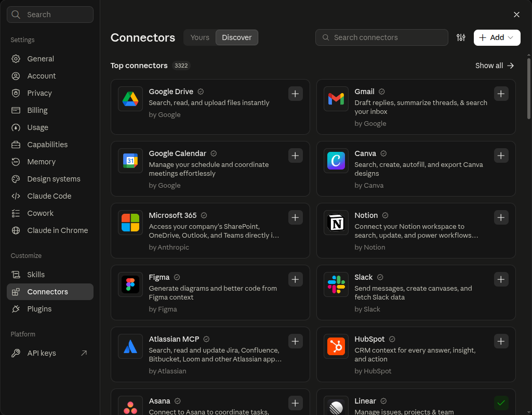Screen dimensions: 532x415
Task: Click the Microsoft 365 logo icon
Action: click(130, 223)
